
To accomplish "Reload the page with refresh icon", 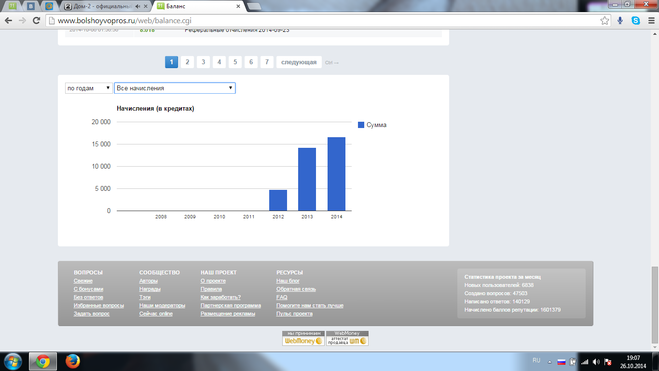I will click(x=37, y=21).
